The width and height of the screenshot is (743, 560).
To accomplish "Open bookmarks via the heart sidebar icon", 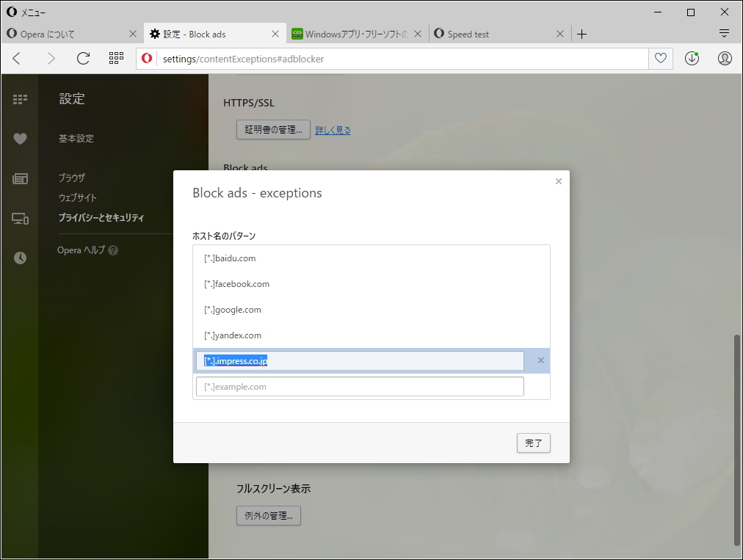I will coord(19,138).
